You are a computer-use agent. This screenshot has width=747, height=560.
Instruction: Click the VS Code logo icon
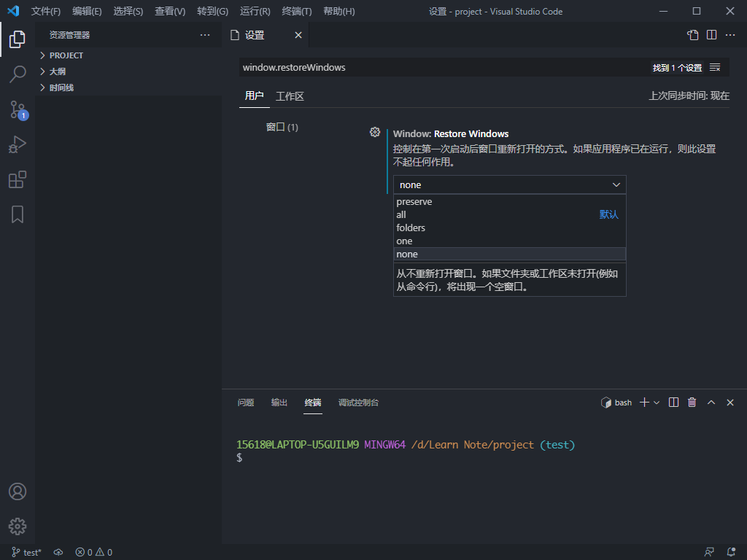point(13,11)
